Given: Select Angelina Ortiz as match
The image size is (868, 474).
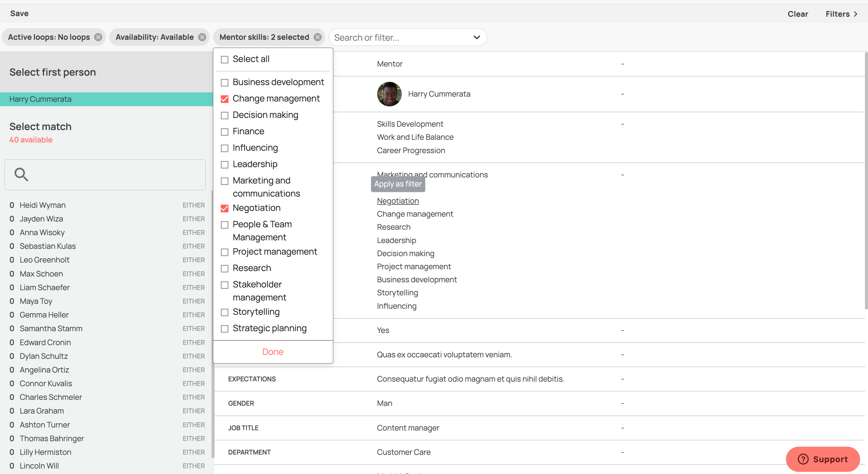Looking at the screenshot, I should coord(107,370).
